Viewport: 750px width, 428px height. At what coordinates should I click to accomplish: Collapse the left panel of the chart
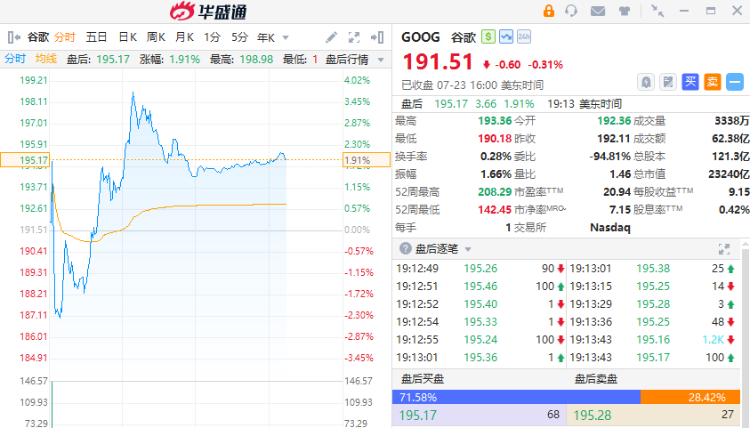(x=14, y=37)
